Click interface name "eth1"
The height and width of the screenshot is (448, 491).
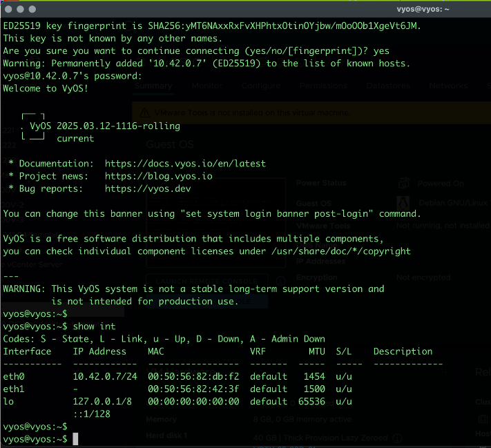click(14, 389)
